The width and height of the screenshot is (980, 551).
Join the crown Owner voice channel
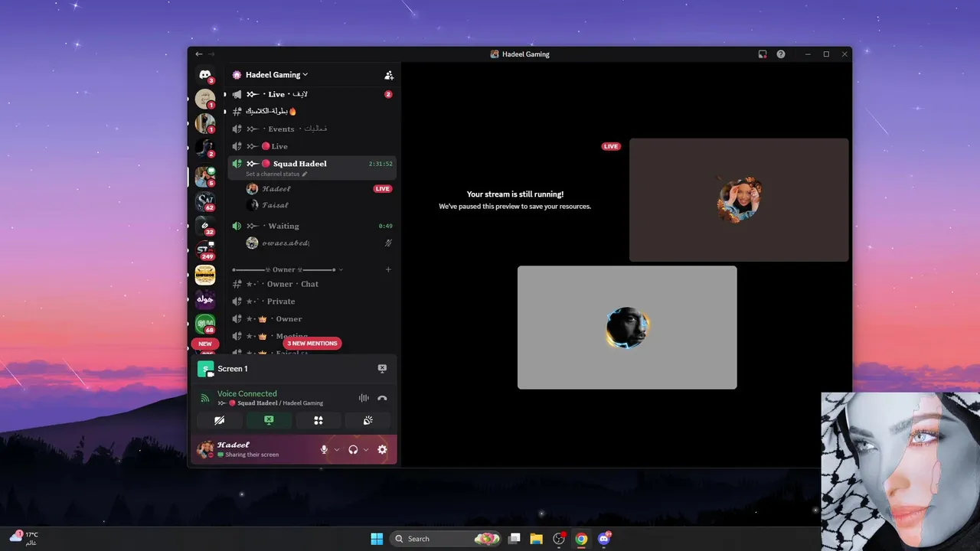point(312,319)
